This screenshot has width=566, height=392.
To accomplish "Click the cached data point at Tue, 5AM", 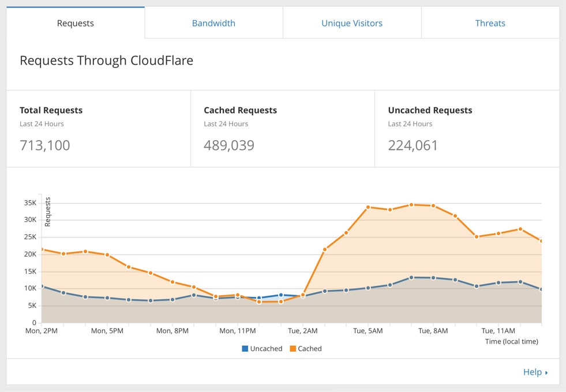I will click(x=368, y=207).
